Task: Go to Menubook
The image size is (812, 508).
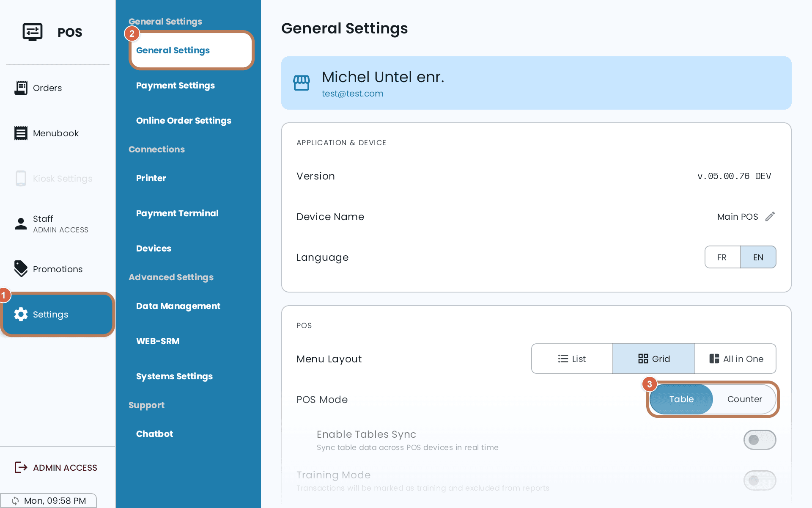Action: (58, 133)
